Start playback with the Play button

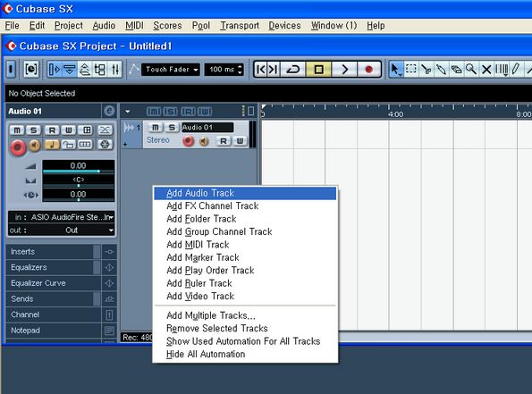(344, 70)
